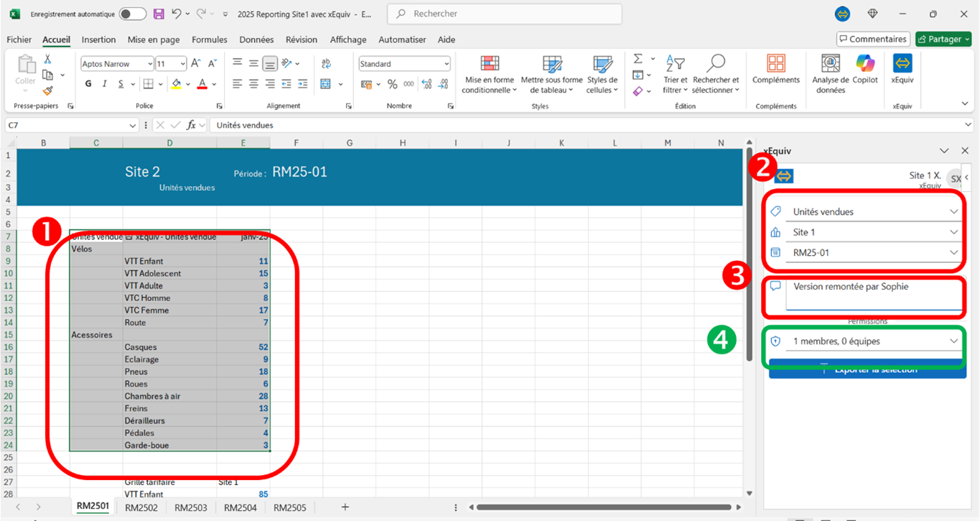Select the RM2505 sheet tab
980x521 pixels.
[289, 507]
